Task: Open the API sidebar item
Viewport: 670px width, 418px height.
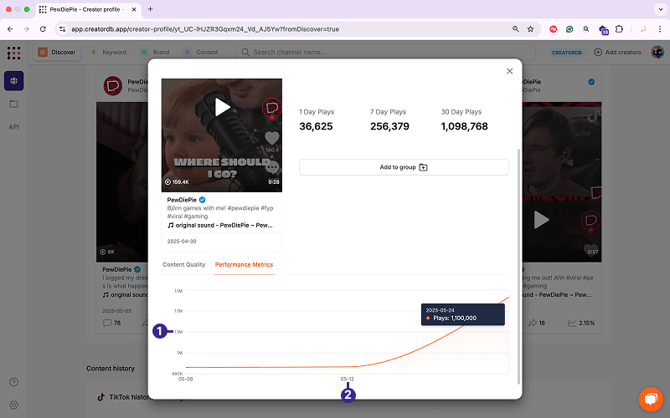Action: click(x=14, y=127)
